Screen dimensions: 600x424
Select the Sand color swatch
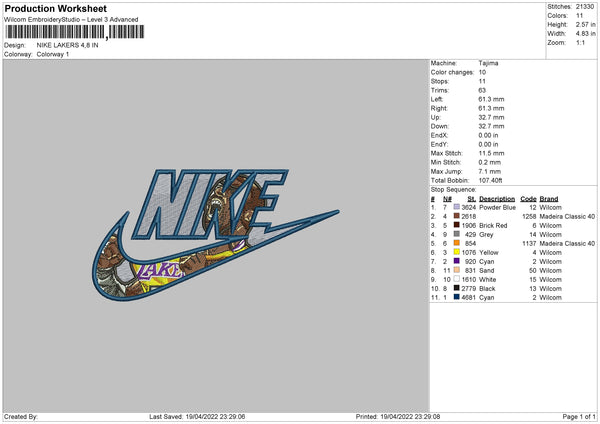tap(457, 270)
